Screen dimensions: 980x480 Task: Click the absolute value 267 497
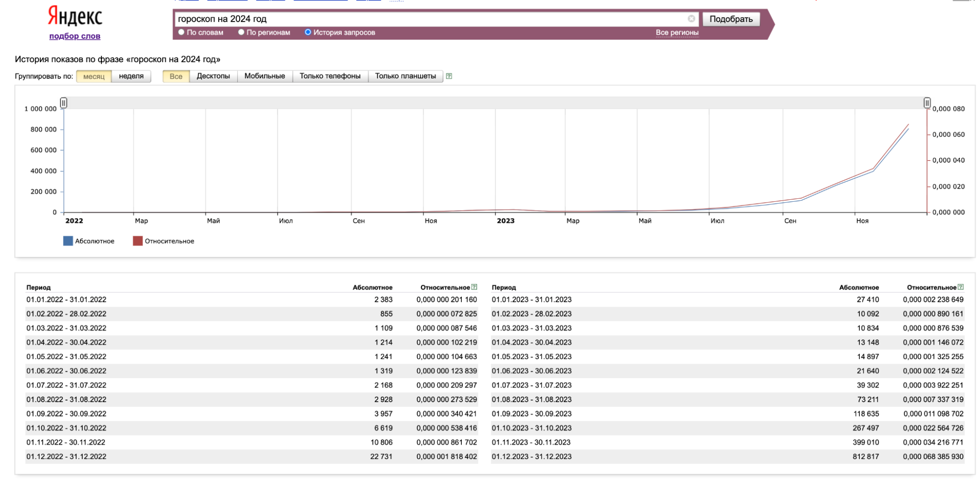point(866,428)
